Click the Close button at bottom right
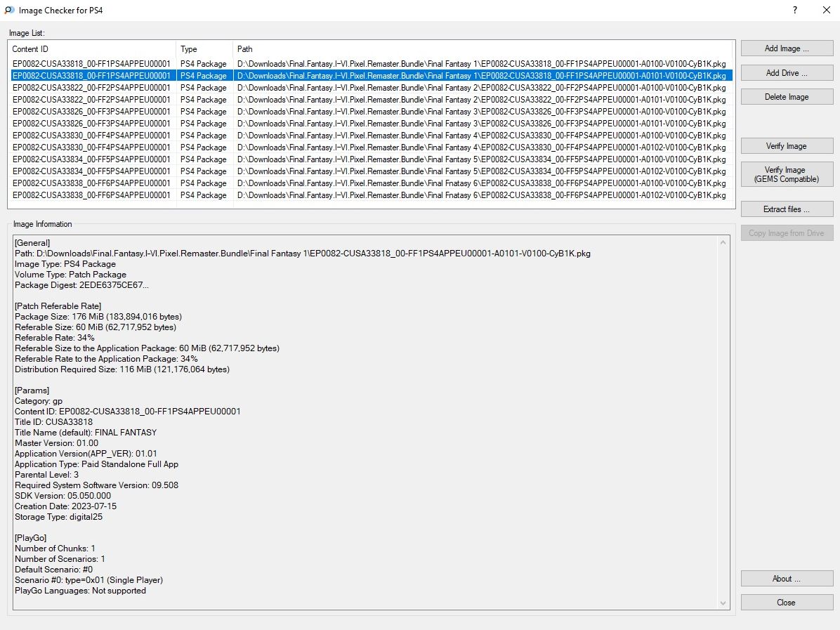 click(787, 602)
